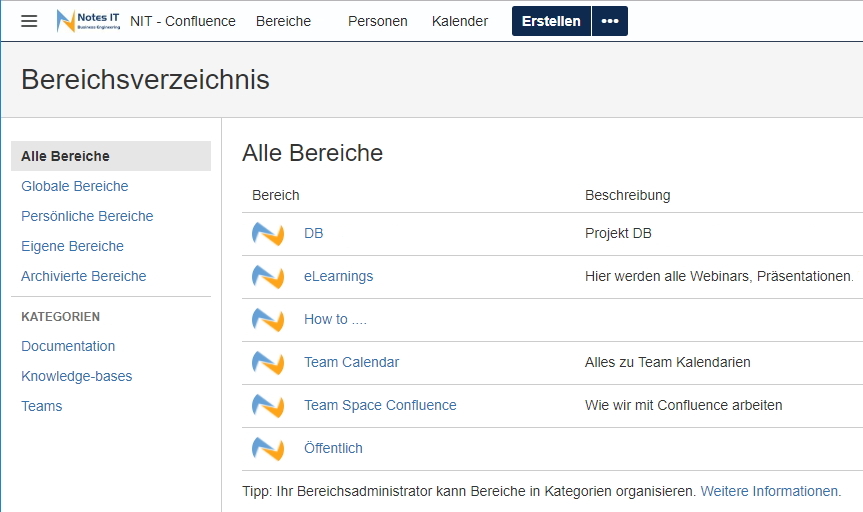863x512 pixels.
Task: Click the KATEGORIEN sidebar heading
Action: [x=61, y=317]
